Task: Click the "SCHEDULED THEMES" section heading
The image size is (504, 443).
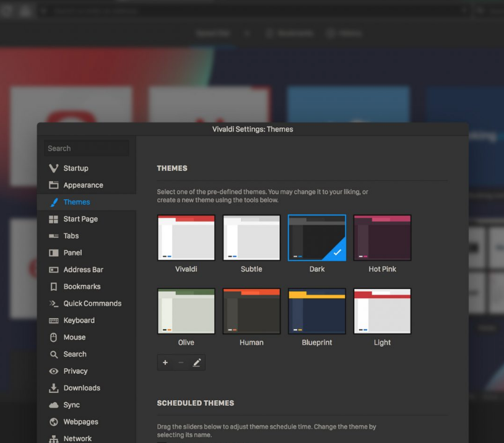Action: click(x=196, y=403)
